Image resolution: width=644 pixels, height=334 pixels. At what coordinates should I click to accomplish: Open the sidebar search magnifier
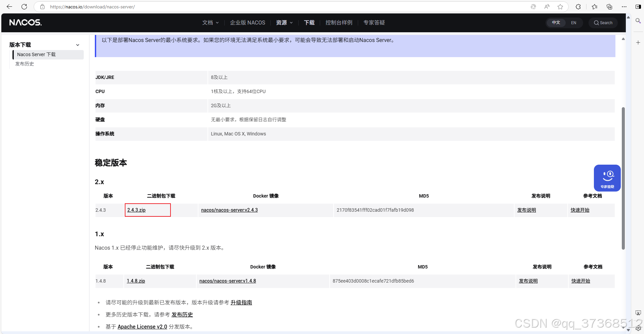click(638, 21)
